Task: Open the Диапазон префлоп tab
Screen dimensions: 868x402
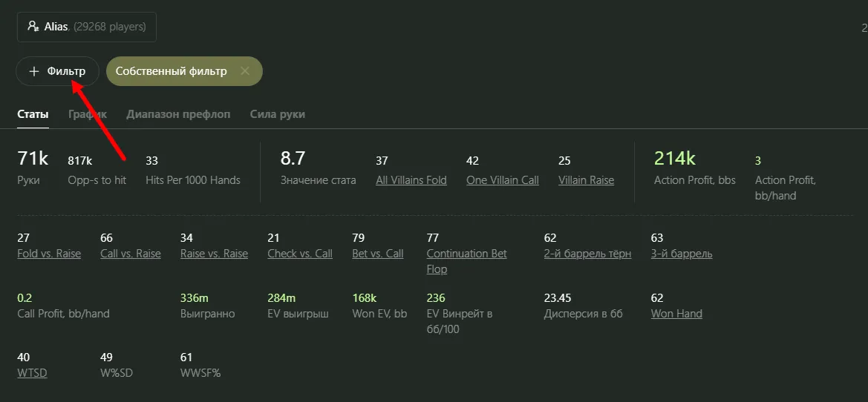Action: 178,114
